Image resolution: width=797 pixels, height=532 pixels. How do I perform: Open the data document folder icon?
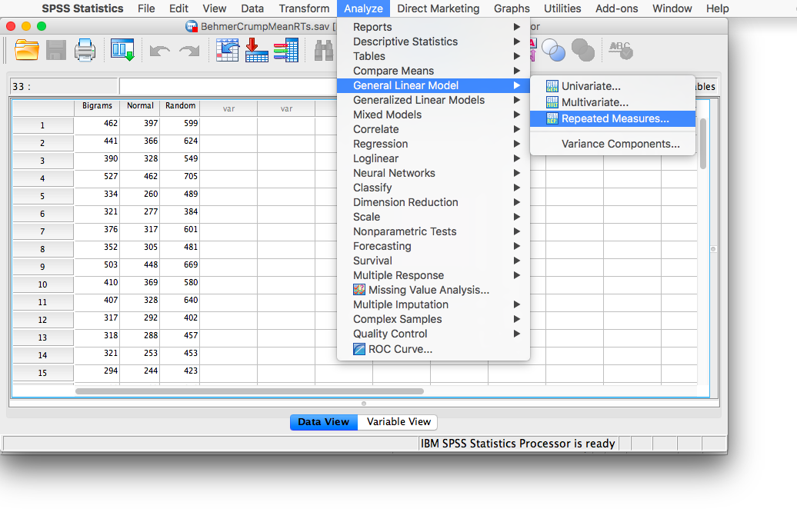[27, 50]
